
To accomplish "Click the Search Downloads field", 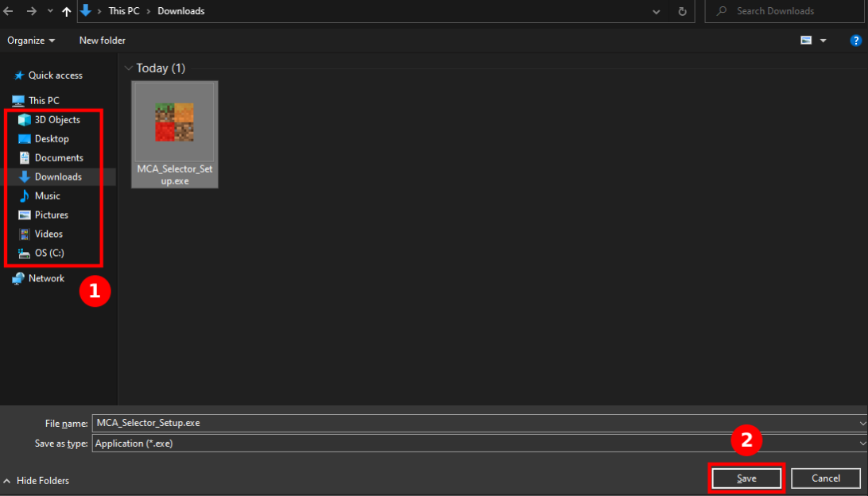I will pos(784,11).
